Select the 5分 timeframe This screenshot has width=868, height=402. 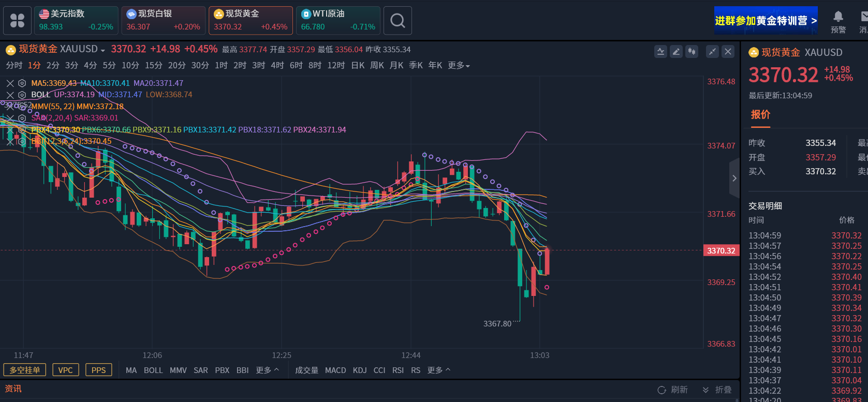(x=109, y=65)
